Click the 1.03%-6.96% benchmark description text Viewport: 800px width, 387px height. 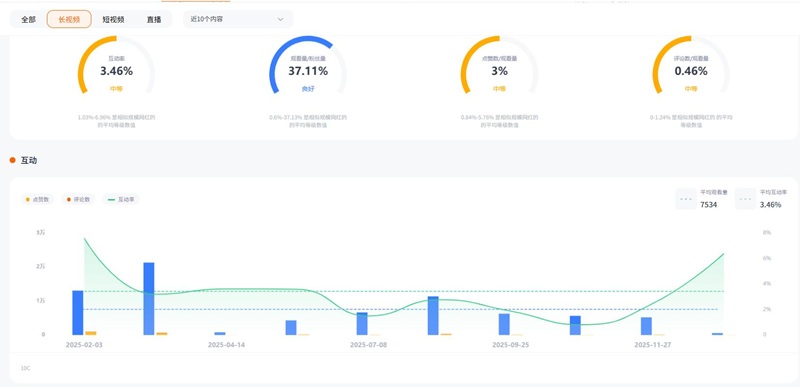[x=116, y=121]
